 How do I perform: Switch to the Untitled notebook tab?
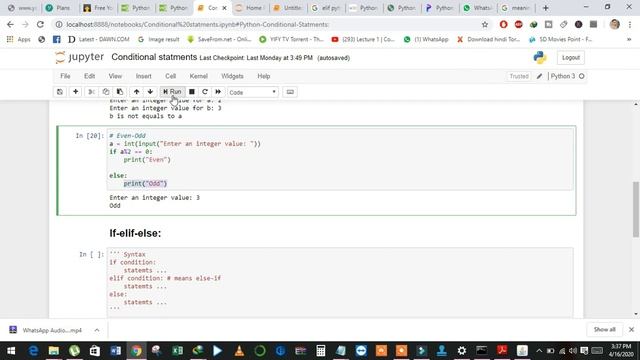(x=288, y=8)
